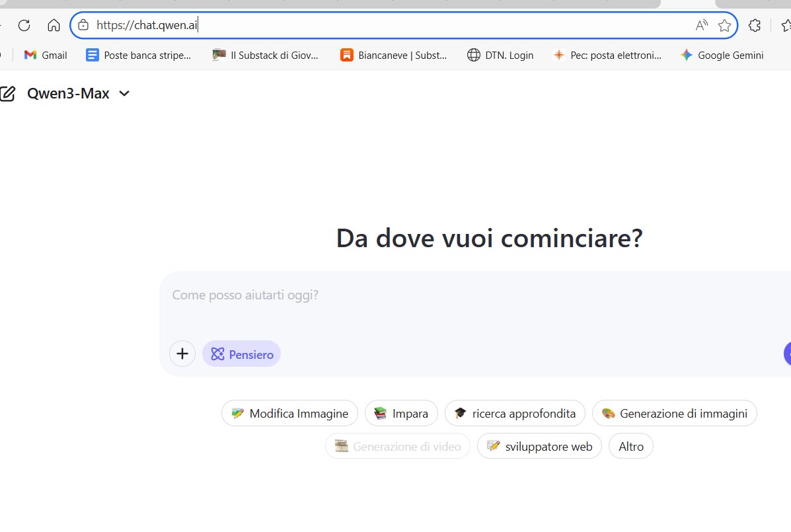Click the site permissions lock icon
Image resolution: width=791 pixels, height=532 pixels.
(83, 25)
